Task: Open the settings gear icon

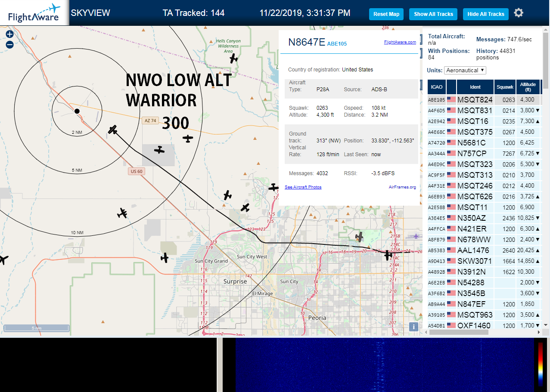Action: 519,13
